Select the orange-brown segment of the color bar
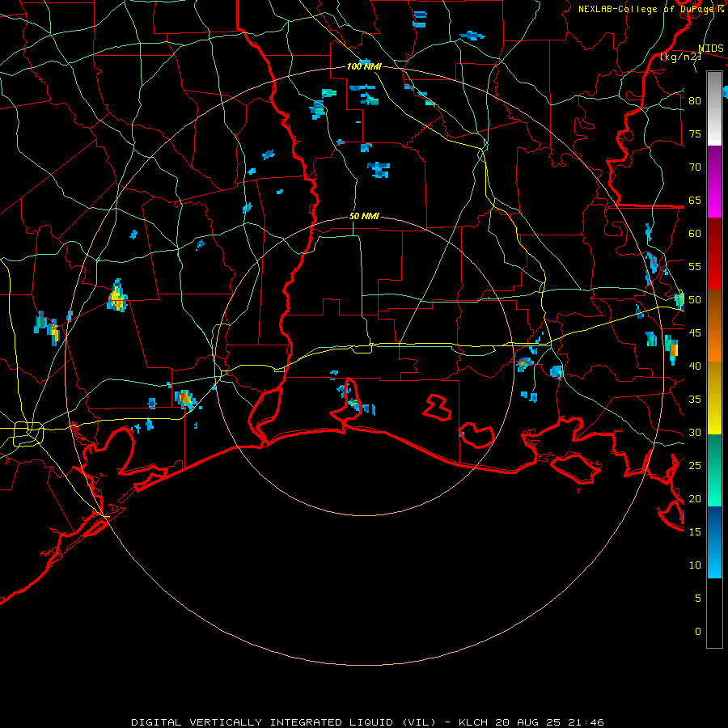This screenshot has width=728, height=728. (x=714, y=325)
